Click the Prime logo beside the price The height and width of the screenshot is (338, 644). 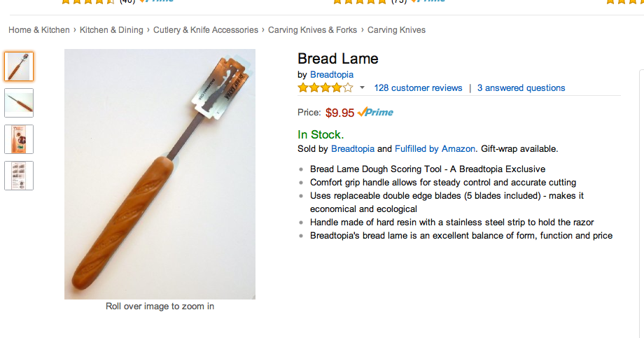[375, 112]
